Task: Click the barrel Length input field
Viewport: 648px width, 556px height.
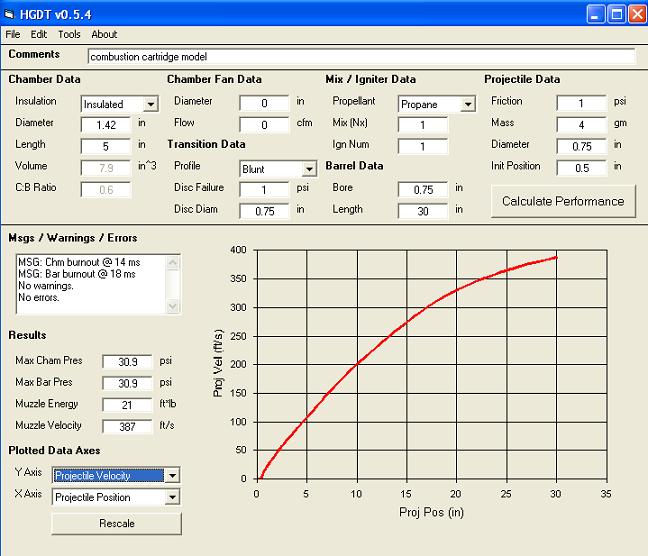Action: (422, 210)
